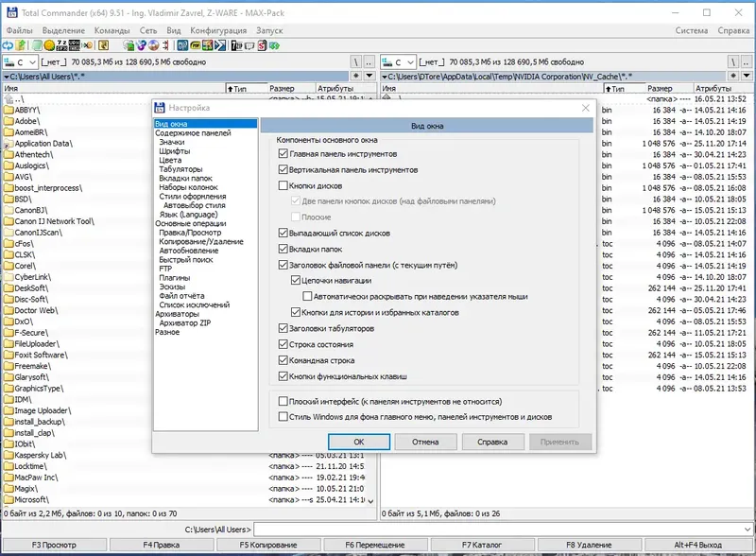Open command line history dropdown
The width and height of the screenshot is (756, 556).
click(747, 530)
